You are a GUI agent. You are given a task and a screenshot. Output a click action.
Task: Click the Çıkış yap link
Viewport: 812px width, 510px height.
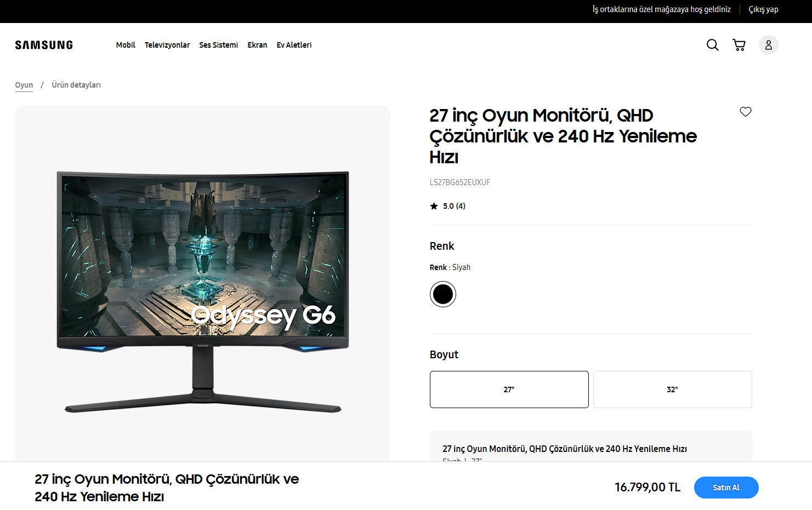[x=763, y=9]
